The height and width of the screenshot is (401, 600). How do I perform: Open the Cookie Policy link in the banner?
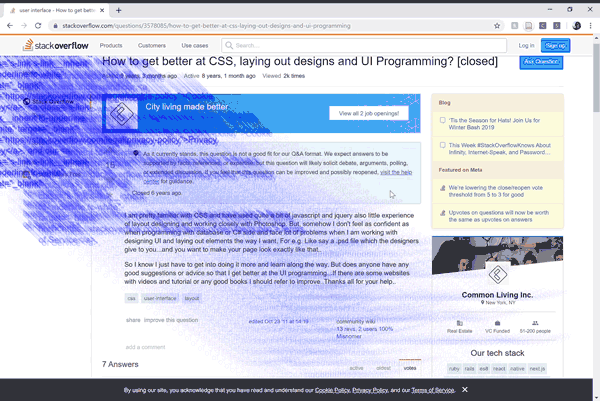pos(332,390)
